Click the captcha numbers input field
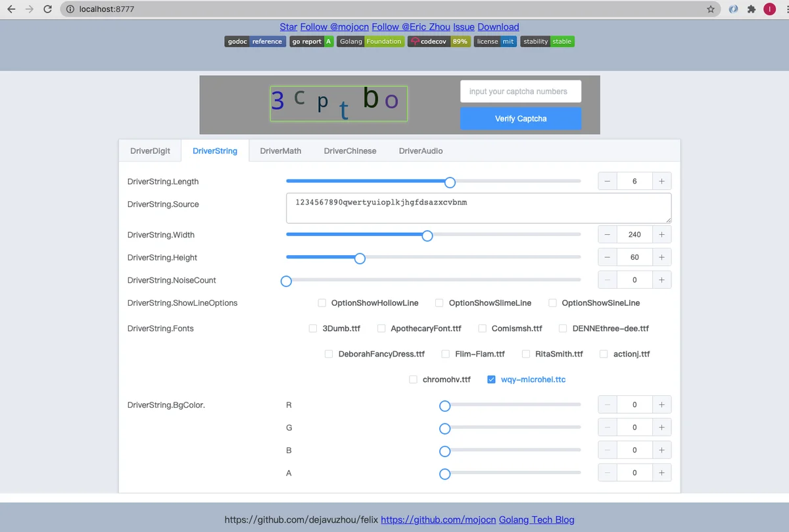 click(x=521, y=91)
